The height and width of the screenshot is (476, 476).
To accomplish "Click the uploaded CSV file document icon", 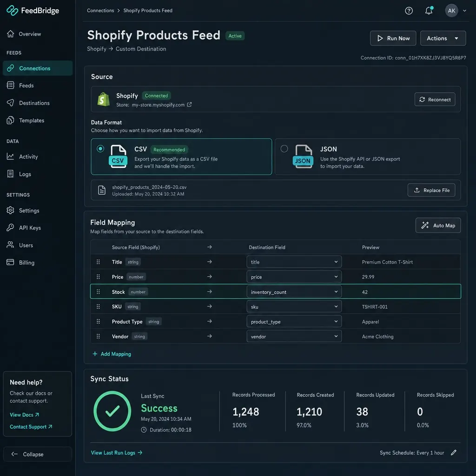I will click(102, 190).
